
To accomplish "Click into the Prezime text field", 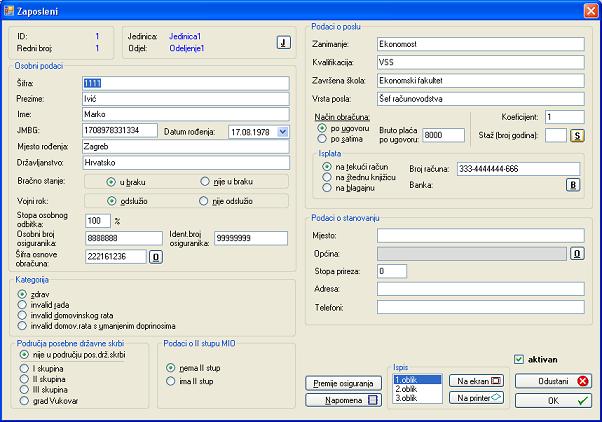I will 184,98.
